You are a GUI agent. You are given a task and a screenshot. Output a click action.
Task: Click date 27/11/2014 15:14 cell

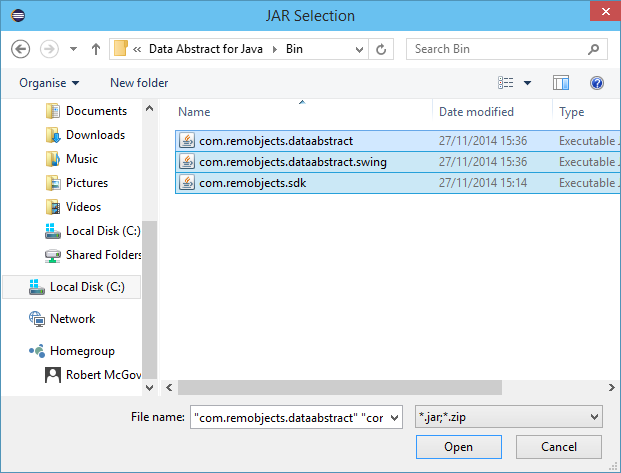(483, 183)
